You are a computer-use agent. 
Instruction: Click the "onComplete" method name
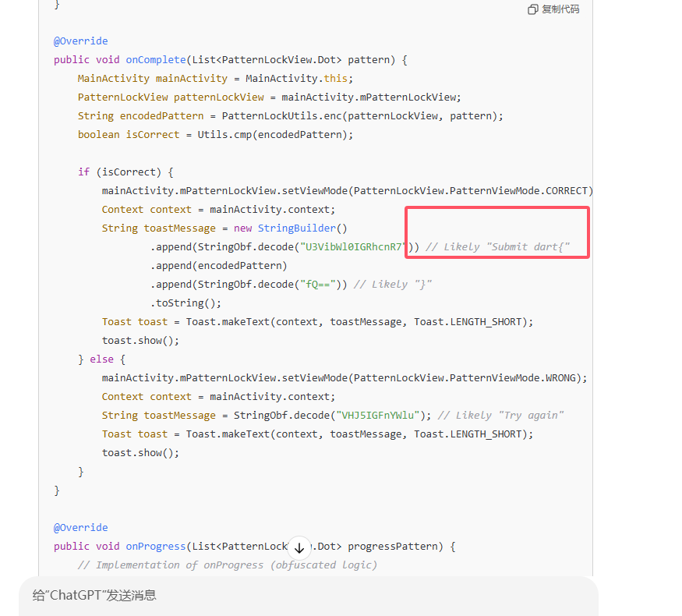coord(156,59)
